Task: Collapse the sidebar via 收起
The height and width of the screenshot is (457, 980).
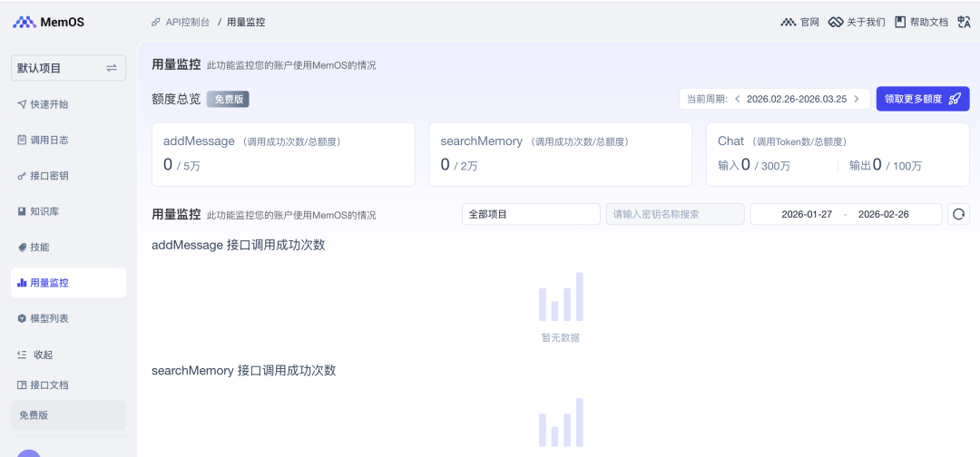Action: pos(69,355)
